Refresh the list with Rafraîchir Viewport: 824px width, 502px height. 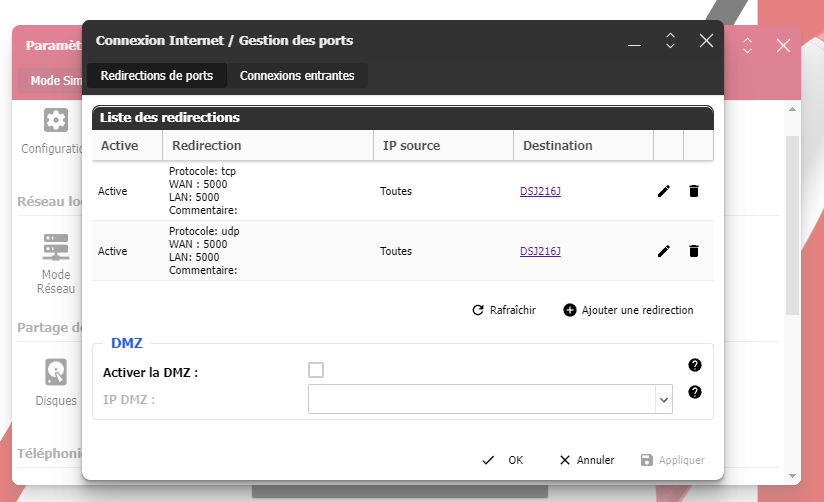click(x=504, y=310)
